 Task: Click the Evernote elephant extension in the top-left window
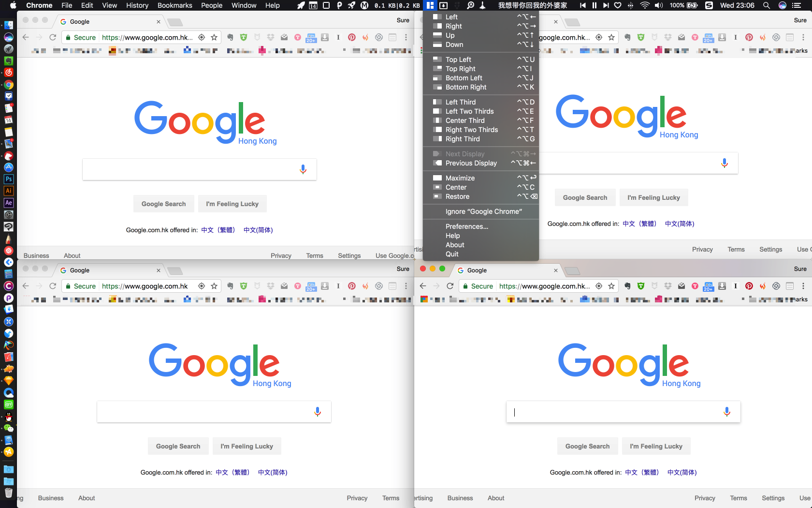click(230, 37)
